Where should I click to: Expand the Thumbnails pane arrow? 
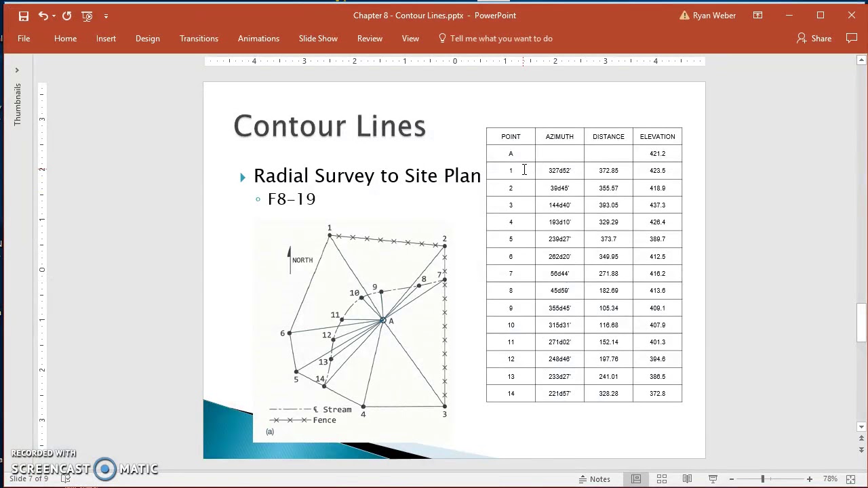pos(17,70)
